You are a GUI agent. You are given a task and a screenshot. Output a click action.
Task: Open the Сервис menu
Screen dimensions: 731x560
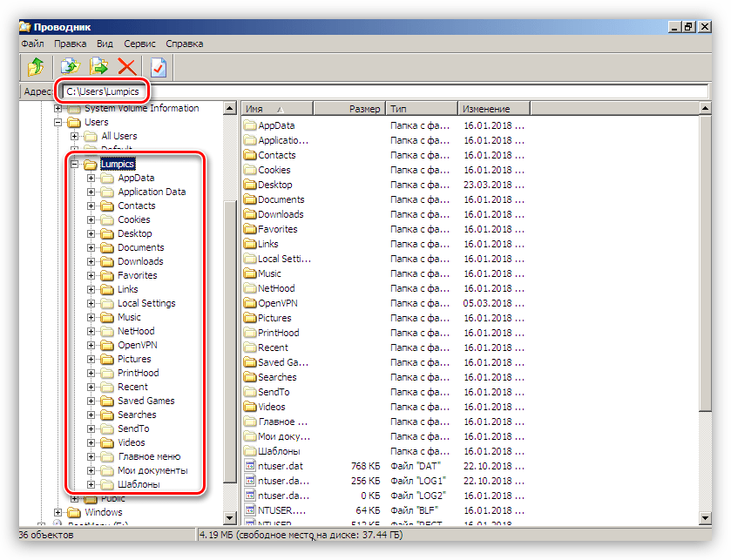pyautogui.click(x=139, y=44)
